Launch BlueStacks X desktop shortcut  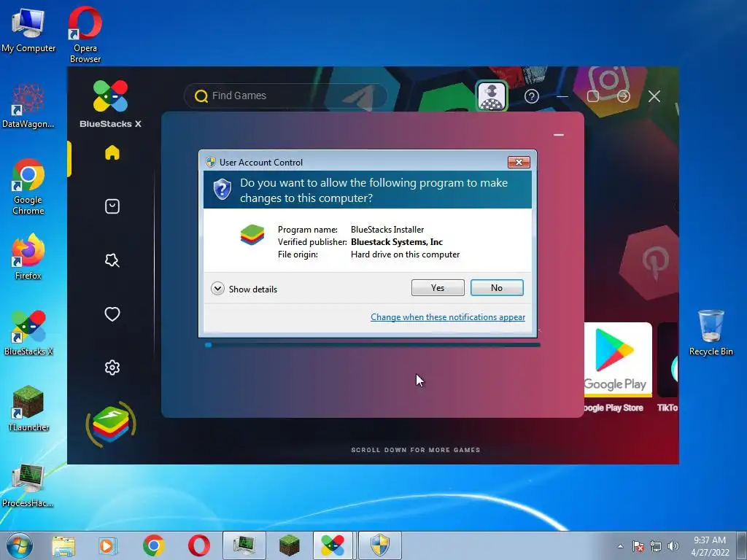pyautogui.click(x=28, y=332)
